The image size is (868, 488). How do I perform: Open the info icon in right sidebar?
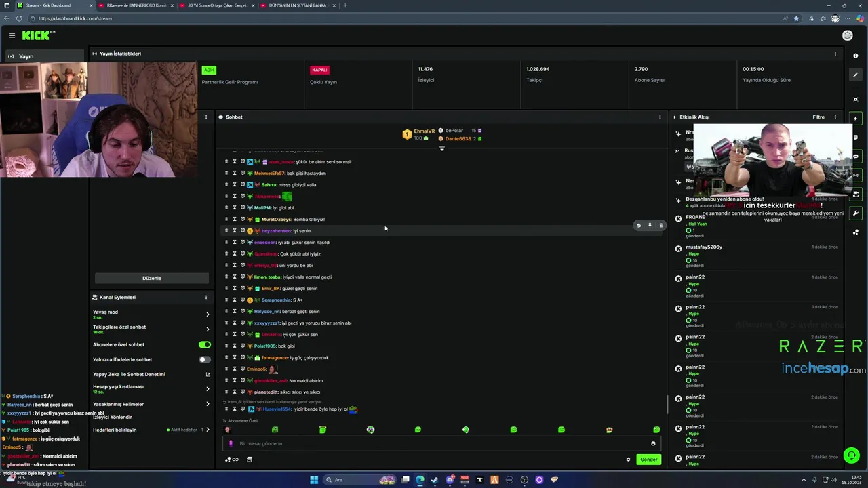click(x=856, y=56)
